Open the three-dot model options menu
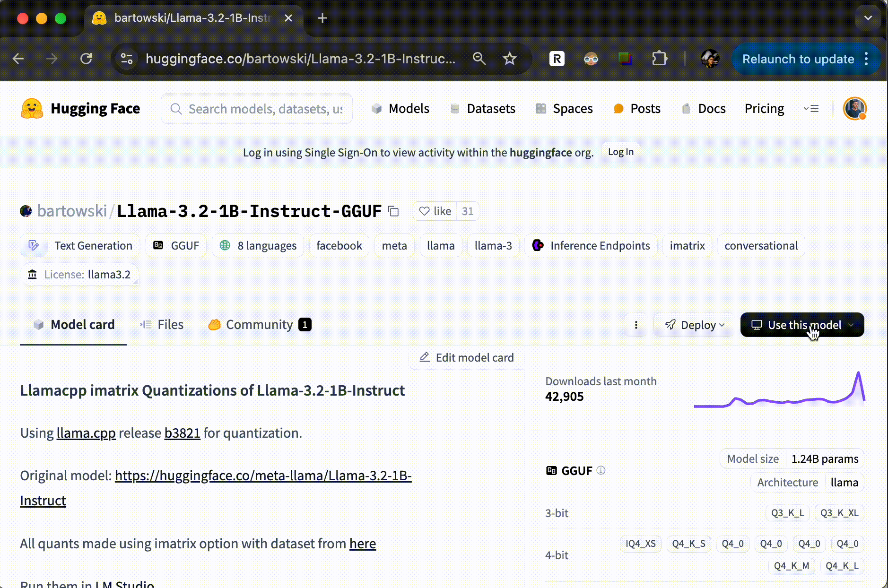Screen dimensions: 888x588 (x=636, y=325)
